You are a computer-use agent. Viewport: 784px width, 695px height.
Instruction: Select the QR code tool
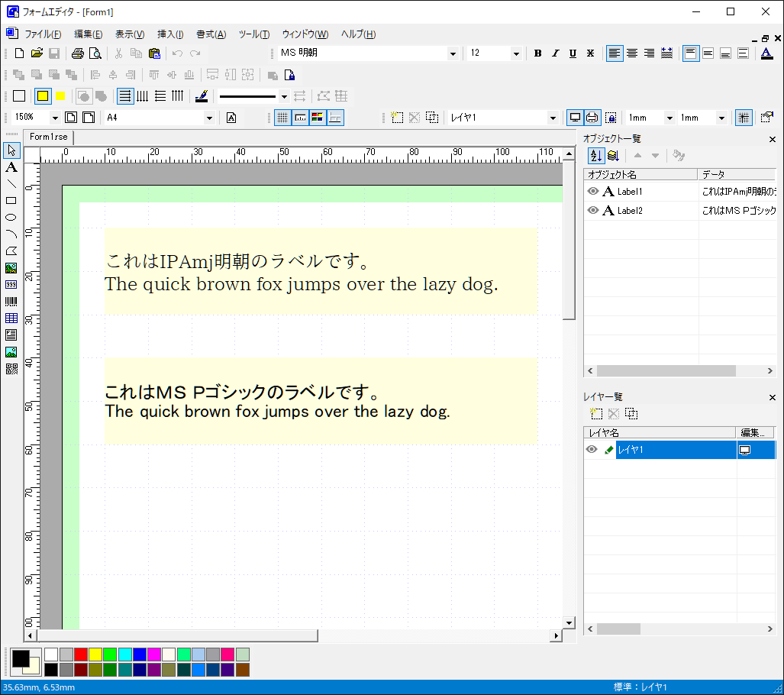coord(11,369)
